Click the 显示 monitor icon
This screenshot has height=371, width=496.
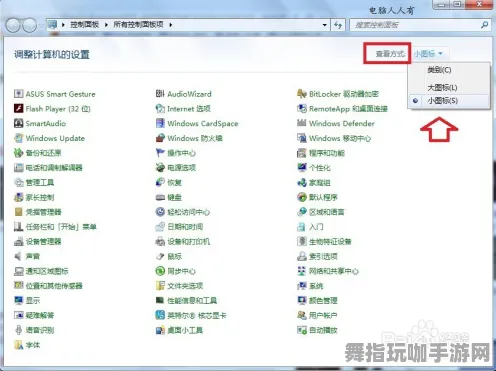[x=18, y=300]
